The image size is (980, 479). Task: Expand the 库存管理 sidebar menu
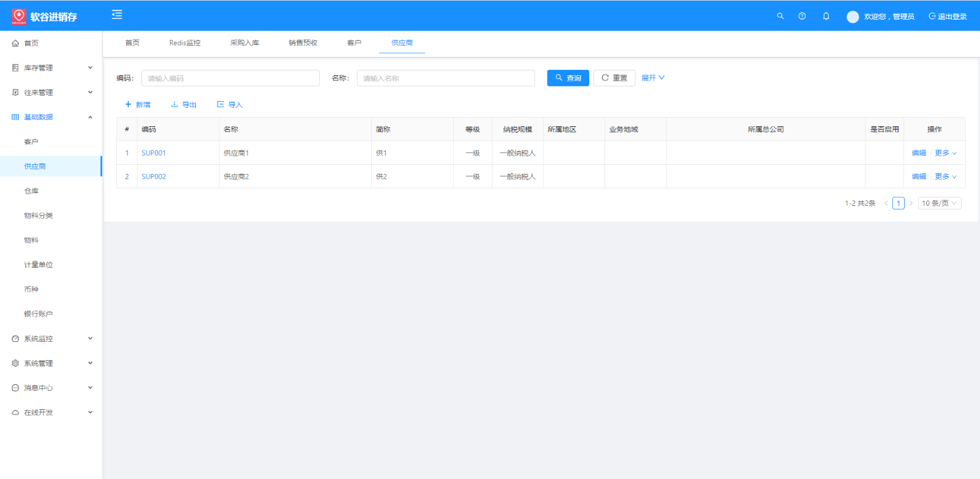click(x=51, y=68)
